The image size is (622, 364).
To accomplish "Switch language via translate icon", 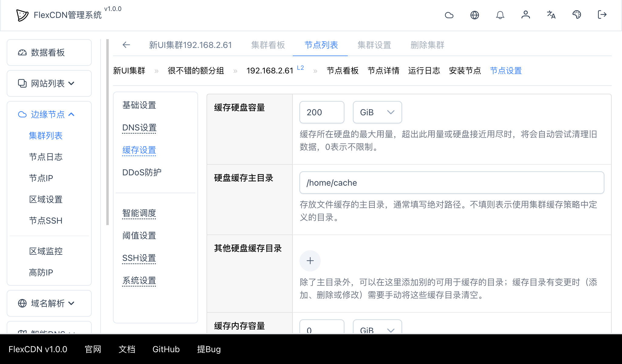I will [x=551, y=15].
